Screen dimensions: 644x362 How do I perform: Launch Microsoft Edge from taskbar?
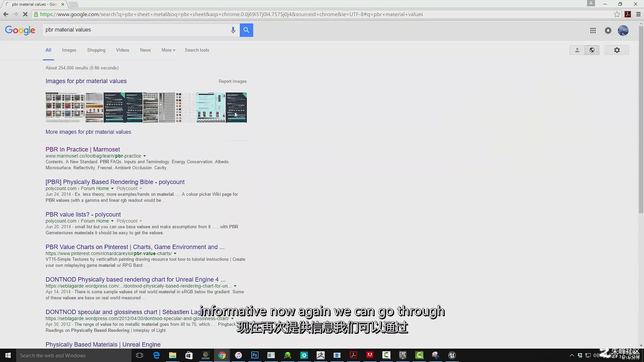coord(156,355)
